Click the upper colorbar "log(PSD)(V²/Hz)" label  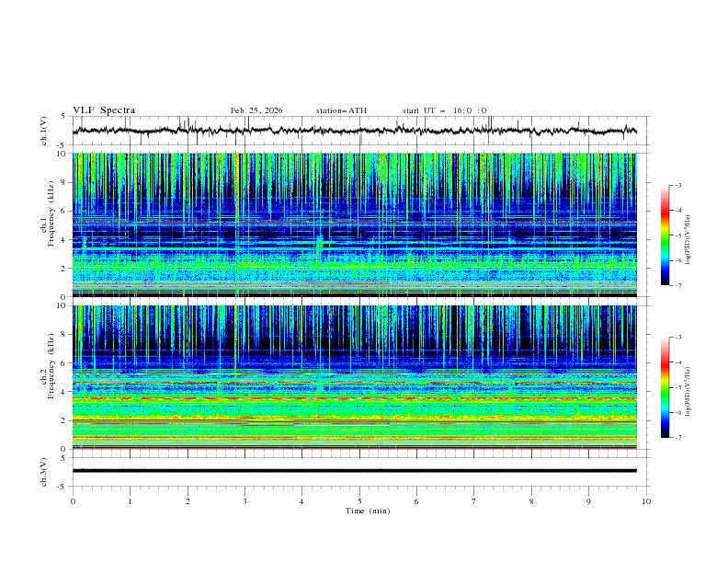[688, 240]
